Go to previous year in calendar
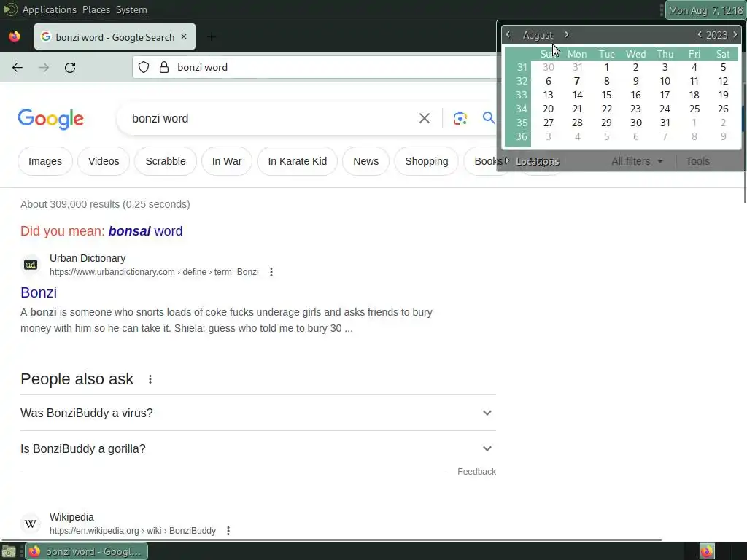This screenshot has height=560, width=747. (700, 35)
